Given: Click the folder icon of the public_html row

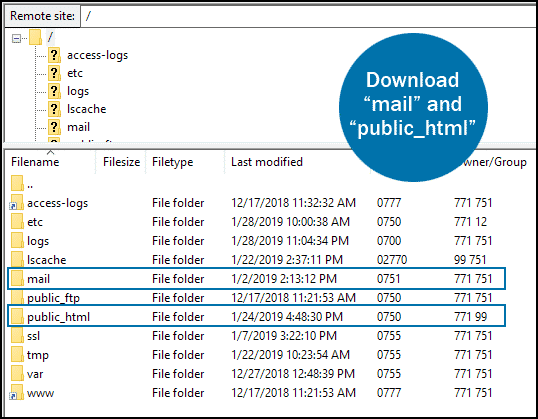Looking at the screenshot, I should (17, 316).
